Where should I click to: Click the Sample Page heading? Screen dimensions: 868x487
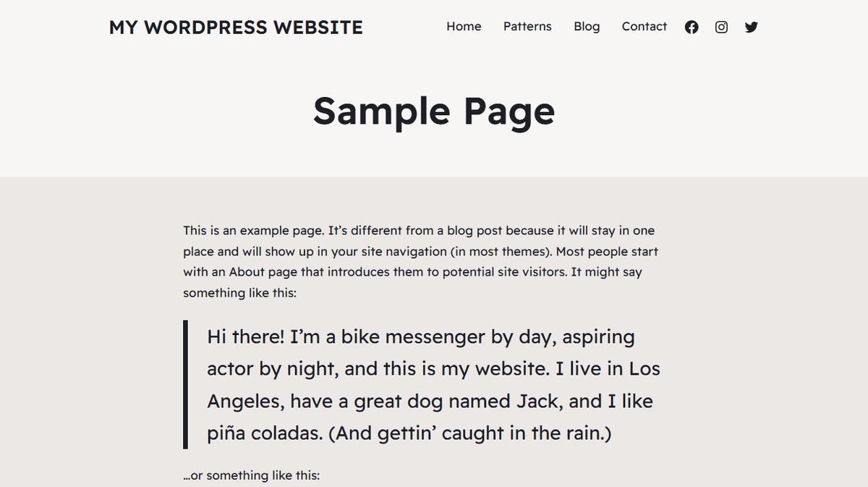434,112
